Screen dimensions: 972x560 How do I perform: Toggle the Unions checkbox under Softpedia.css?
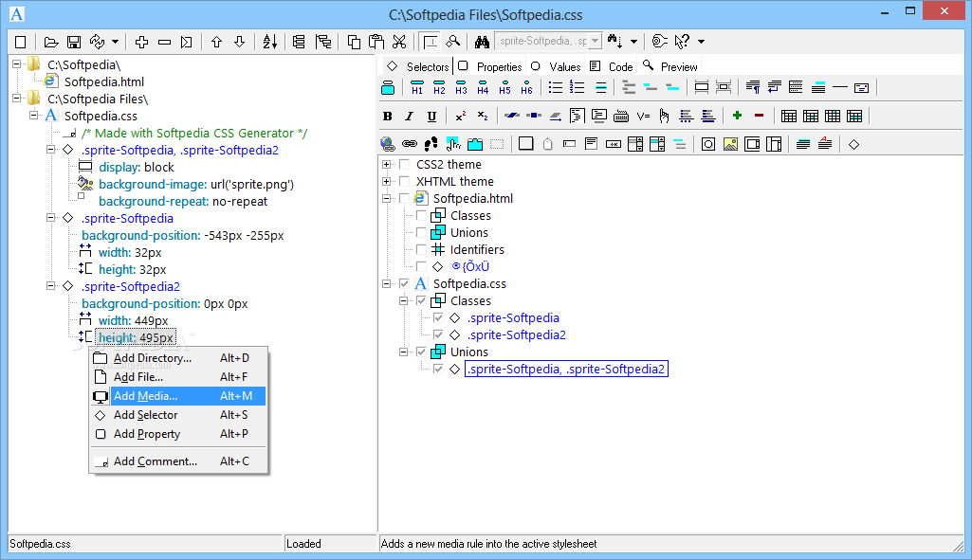pos(421,352)
